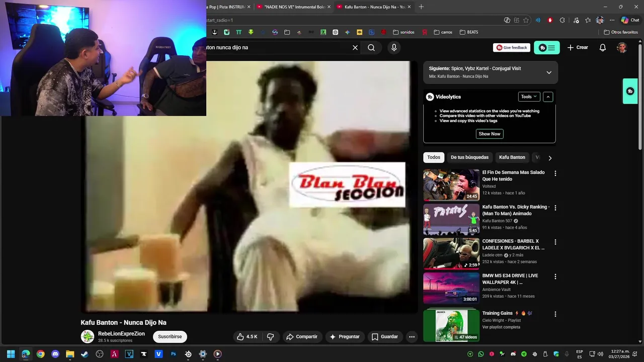Open WhatsApp tray icon
This screenshot has width=644, height=362.
[x=481, y=354]
